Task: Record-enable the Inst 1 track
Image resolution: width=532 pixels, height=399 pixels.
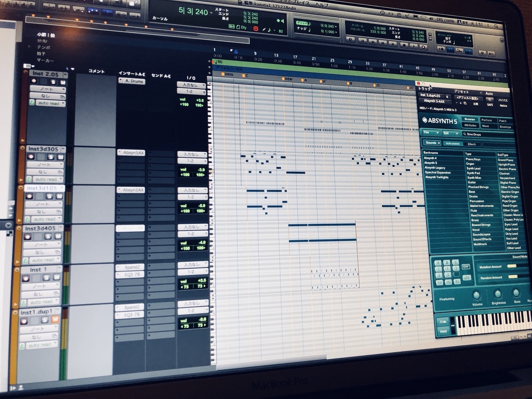Action: (26, 278)
